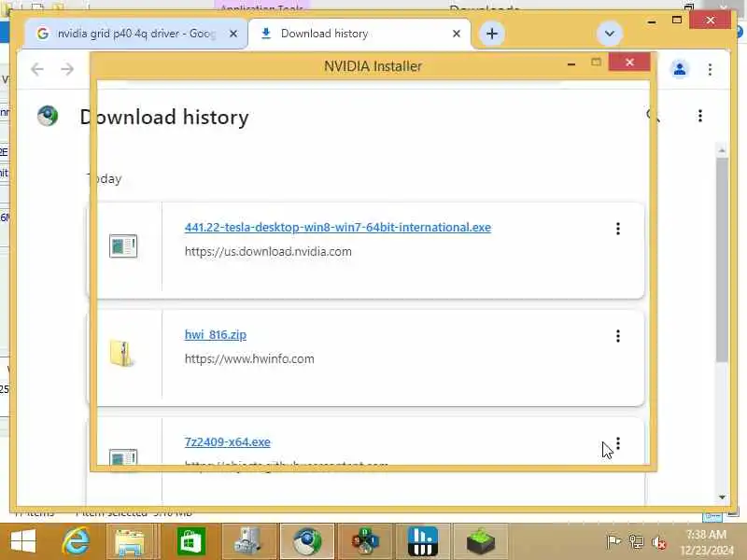Viewport: 747px width, 560px height.
Task: Click the https://us.download.nvidia.com source text
Action: click(268, 251)
